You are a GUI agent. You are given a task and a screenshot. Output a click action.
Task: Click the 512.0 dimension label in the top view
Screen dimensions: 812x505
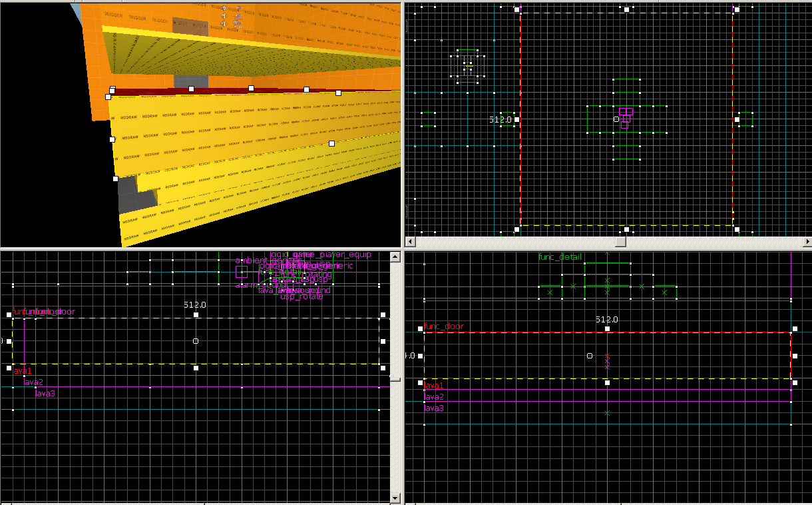point(500,119)
